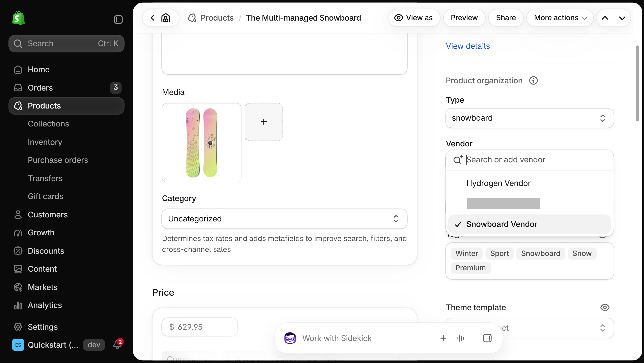Click the Winter tag
Viewport: 644px width, 363px height.
click(x=466, y=254)
